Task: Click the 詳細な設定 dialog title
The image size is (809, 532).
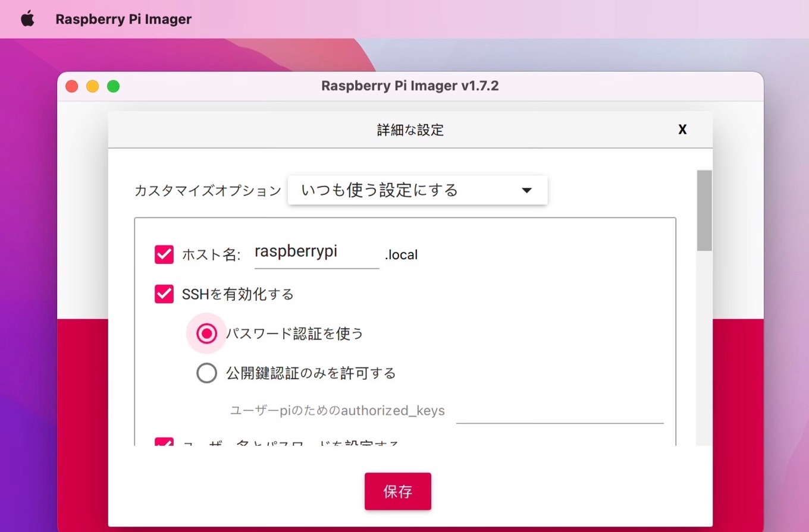Action: (x=410, y=130)
